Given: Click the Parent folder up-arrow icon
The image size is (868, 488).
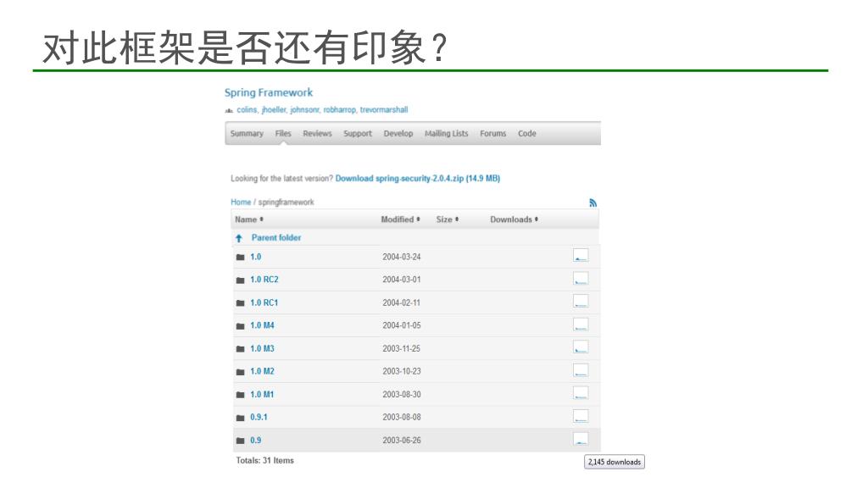Looking at the screenshot, I should (x=238, y=238).
